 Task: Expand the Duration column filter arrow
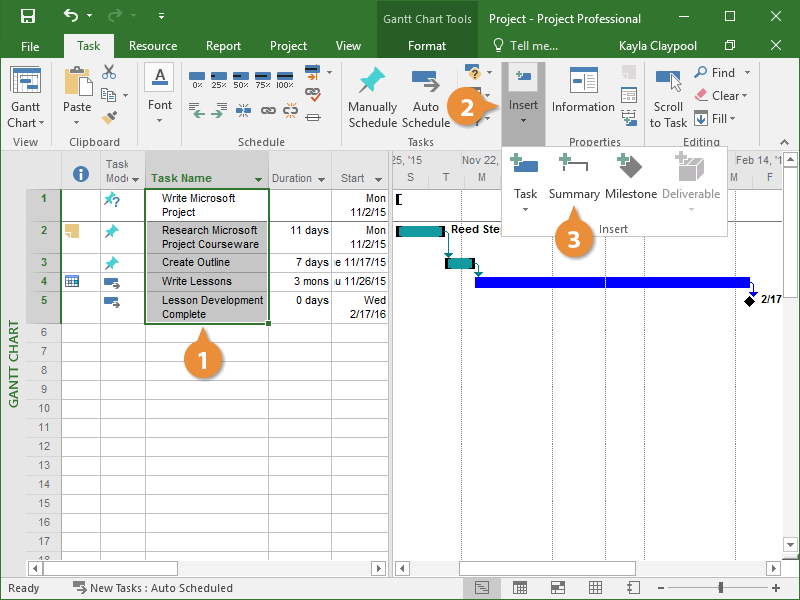click(x=321, y=179)
